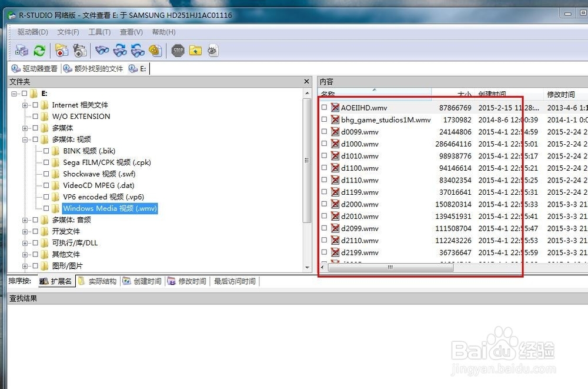
Task: Click the recover files folder icon
Action: pos(62,50)
